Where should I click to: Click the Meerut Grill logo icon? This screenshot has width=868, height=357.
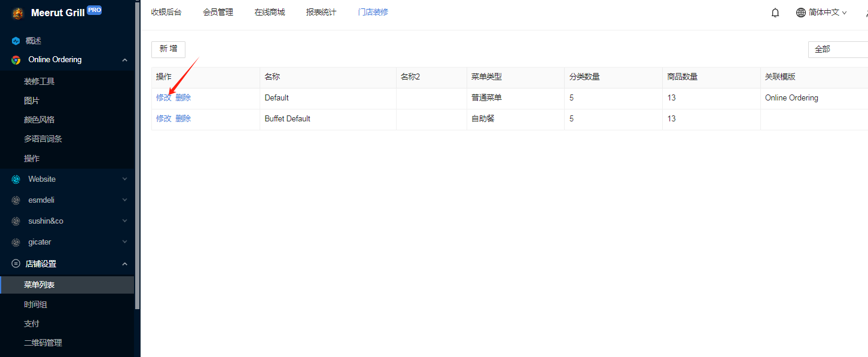[17, 13]
